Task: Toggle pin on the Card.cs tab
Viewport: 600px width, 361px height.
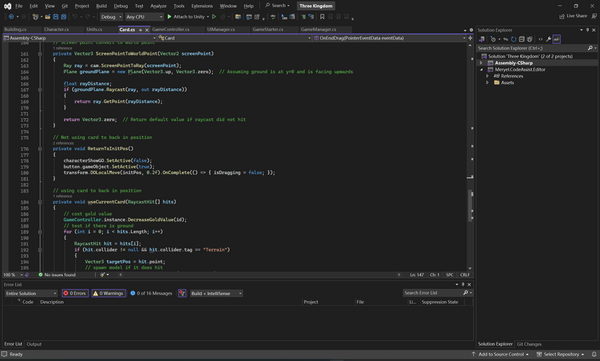Action: click(140, 29)
